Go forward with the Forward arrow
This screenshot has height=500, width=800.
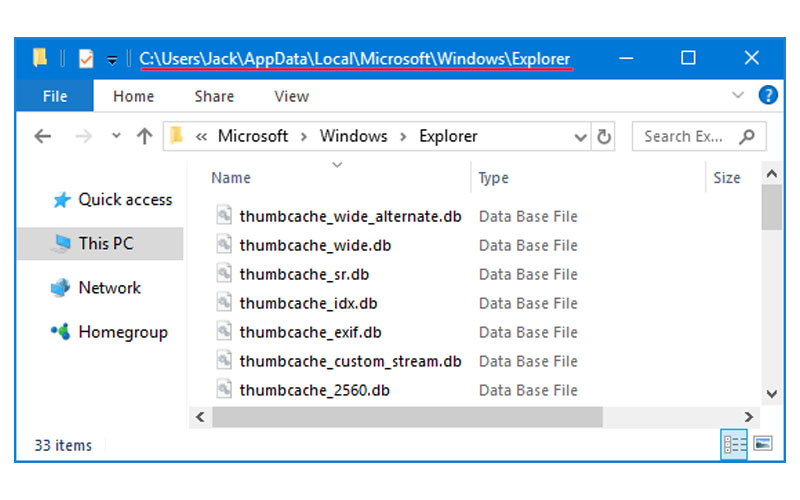pos(84,136)
